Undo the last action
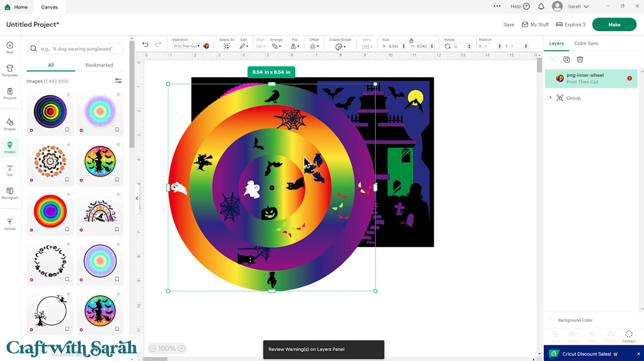Image resolution: width=644 pixels, height=361 pixels. point(145,44)
